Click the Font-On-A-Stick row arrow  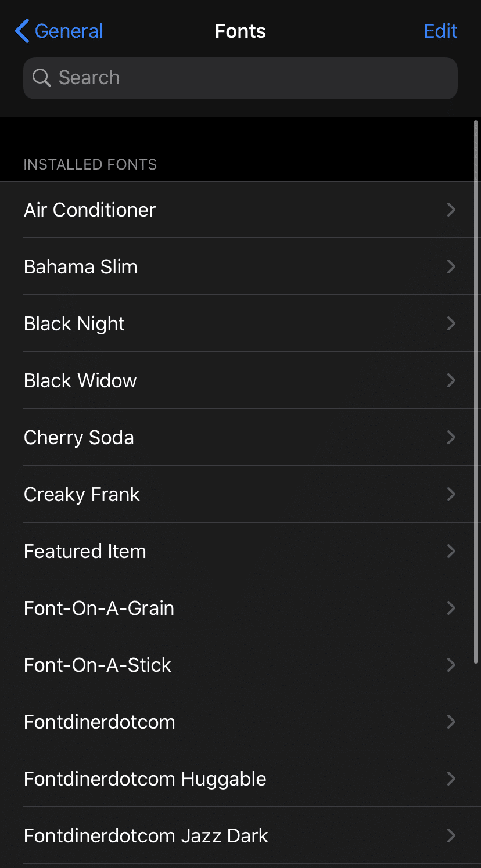pos(451,665)
